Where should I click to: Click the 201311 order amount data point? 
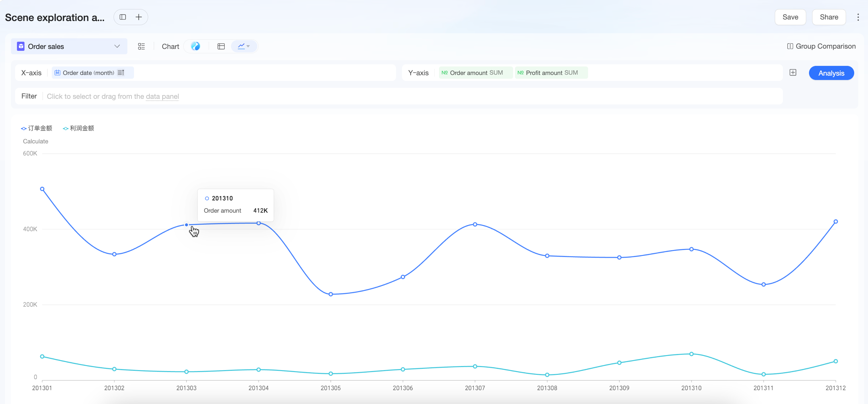coord(763,285)
